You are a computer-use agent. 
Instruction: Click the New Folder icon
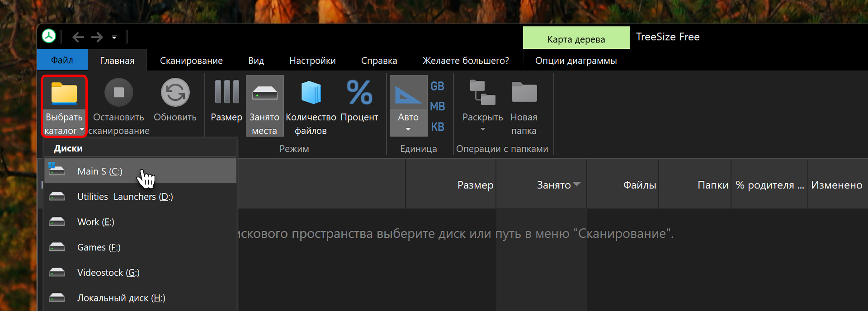pos(524,93)
